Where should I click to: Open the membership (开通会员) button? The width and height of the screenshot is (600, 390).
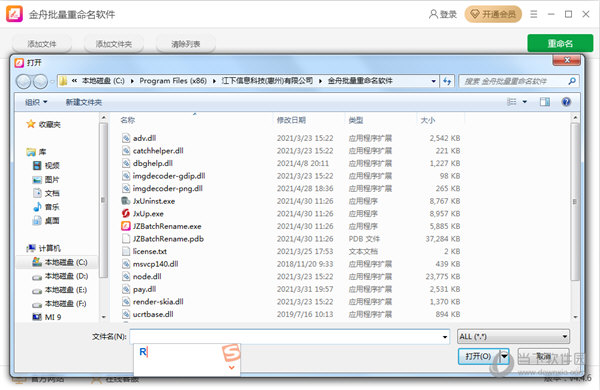(x=493, y=14)
